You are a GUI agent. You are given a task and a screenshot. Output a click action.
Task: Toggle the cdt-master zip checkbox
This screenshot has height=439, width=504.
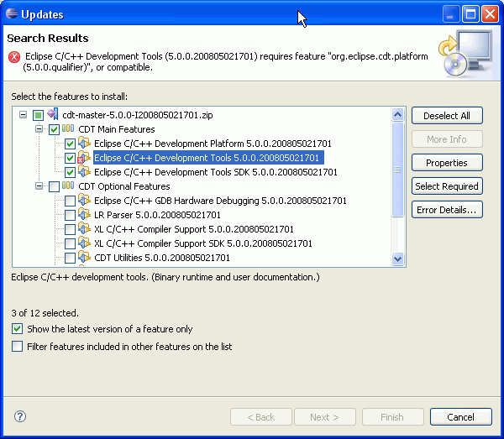[x=39, y=115]
